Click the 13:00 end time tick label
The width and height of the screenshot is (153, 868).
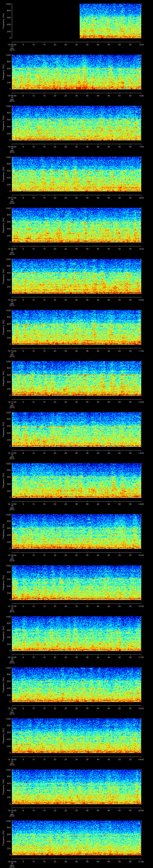(x=141, y=453)
